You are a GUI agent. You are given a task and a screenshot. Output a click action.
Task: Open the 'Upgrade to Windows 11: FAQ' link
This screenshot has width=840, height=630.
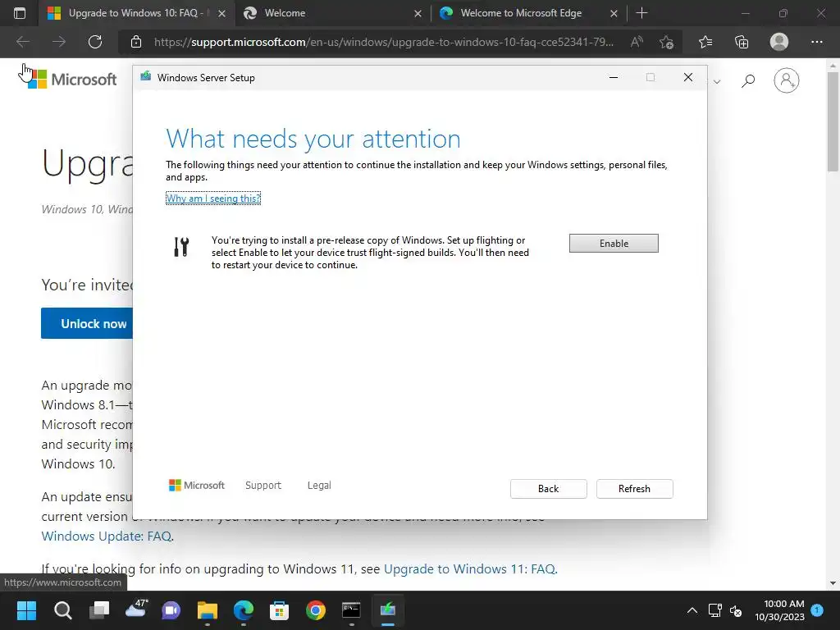(470, 569)
